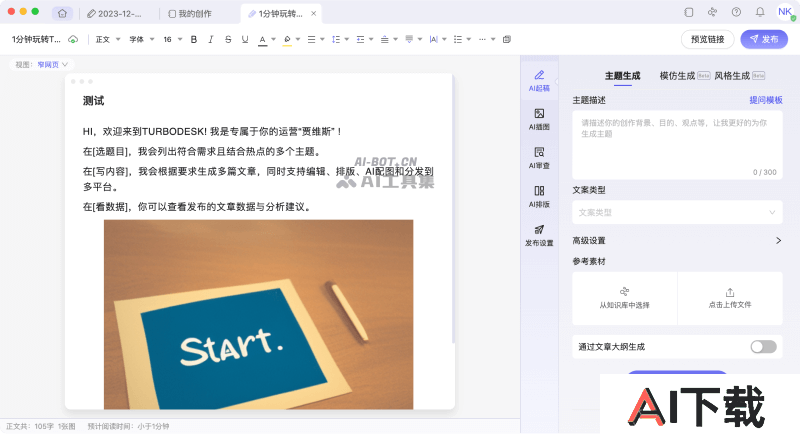Viewport: 800px width, 434px height.
Task: Click the notification bell icon
Action: [x=760, y=12]
